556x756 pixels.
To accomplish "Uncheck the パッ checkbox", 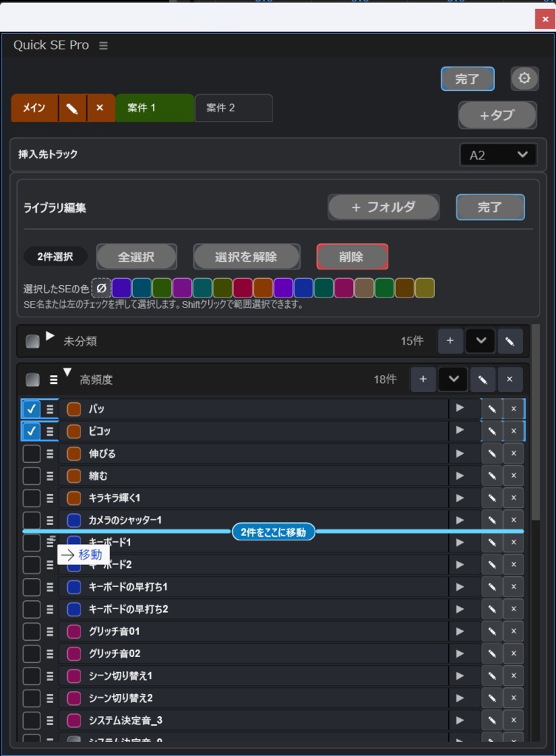I will coord(32,409).
